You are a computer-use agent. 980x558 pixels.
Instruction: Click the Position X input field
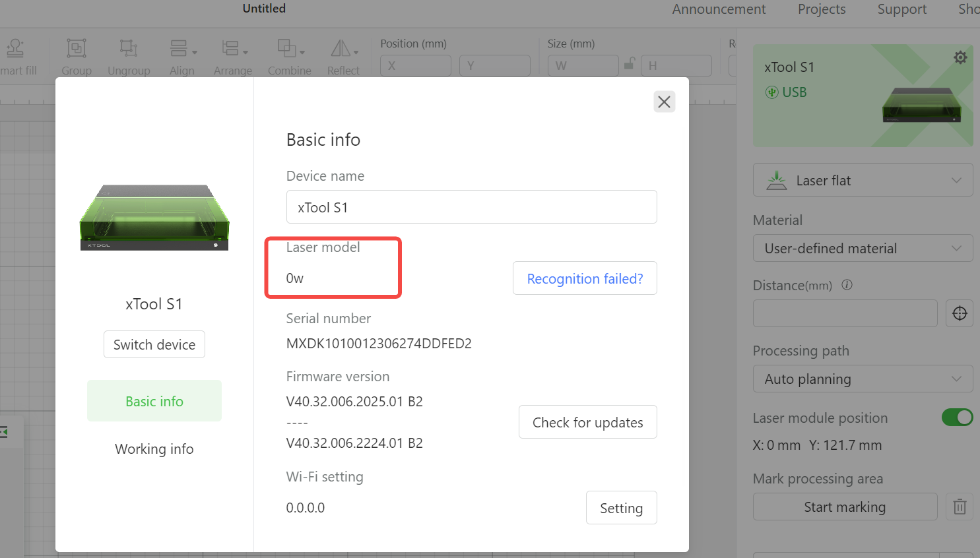pos(416,65)
